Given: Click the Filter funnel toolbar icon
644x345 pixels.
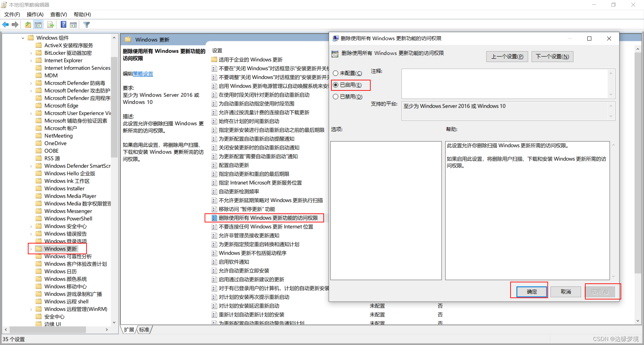Looking at the screenshot, I should click(x=87, y=25).
